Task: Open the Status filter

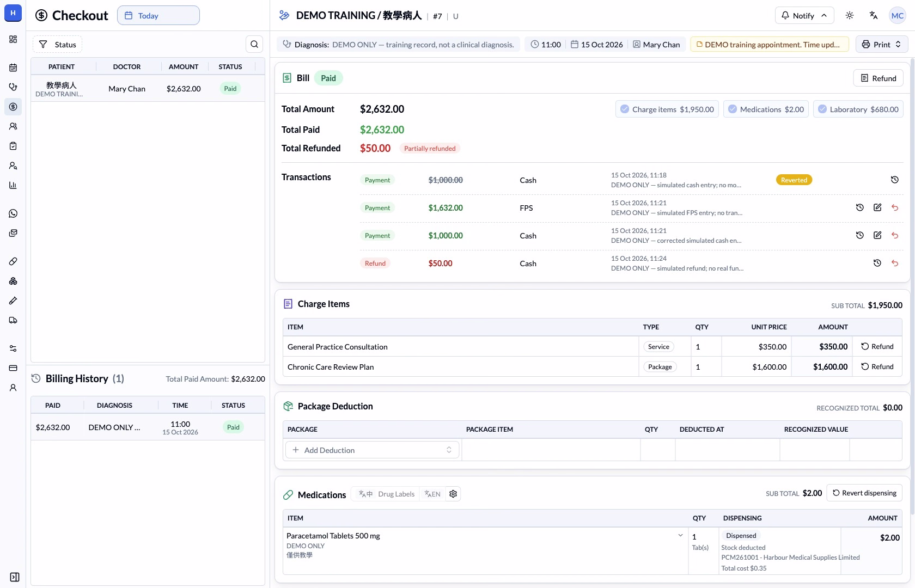Action: coord(58,44)
